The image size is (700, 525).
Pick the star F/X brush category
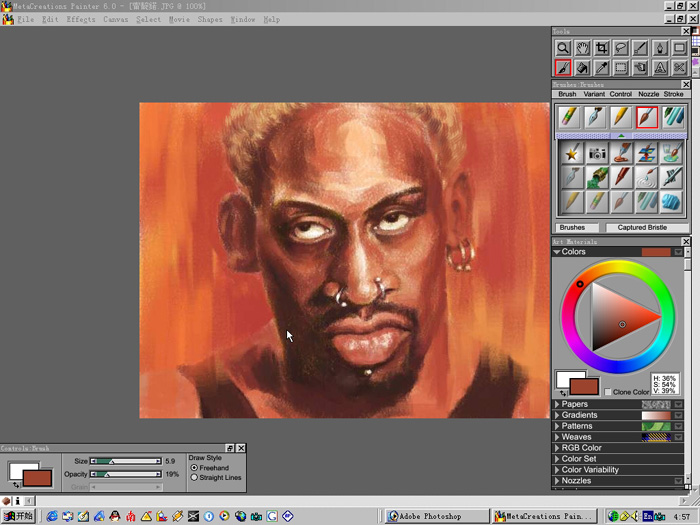click(572, 153)
